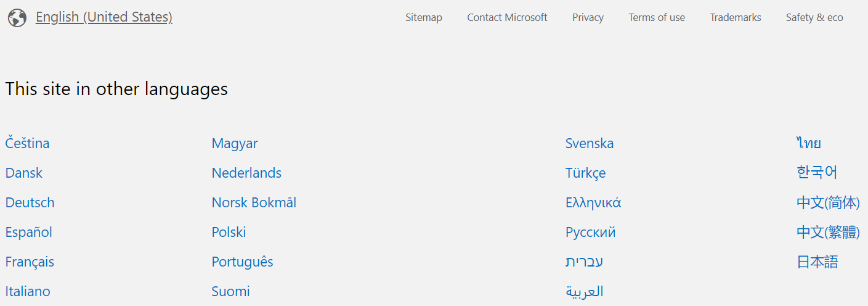
Task: Choose Español from language list
Action: coord(29,232)
